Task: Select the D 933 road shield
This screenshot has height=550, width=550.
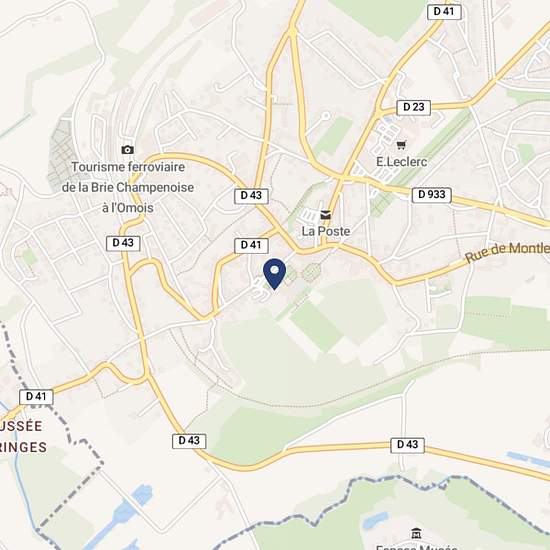Action: (x=432, y=195)
